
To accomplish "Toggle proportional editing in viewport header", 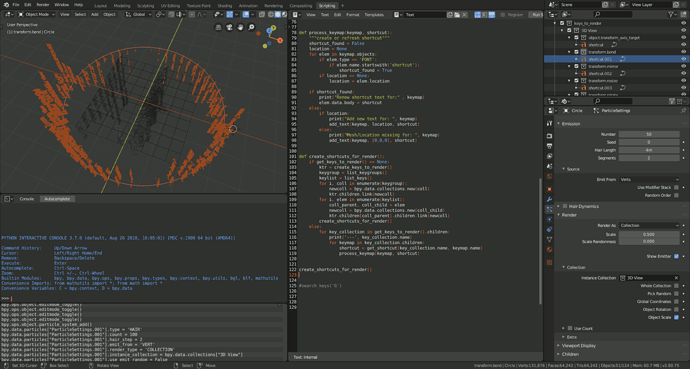I will [192, 15].
